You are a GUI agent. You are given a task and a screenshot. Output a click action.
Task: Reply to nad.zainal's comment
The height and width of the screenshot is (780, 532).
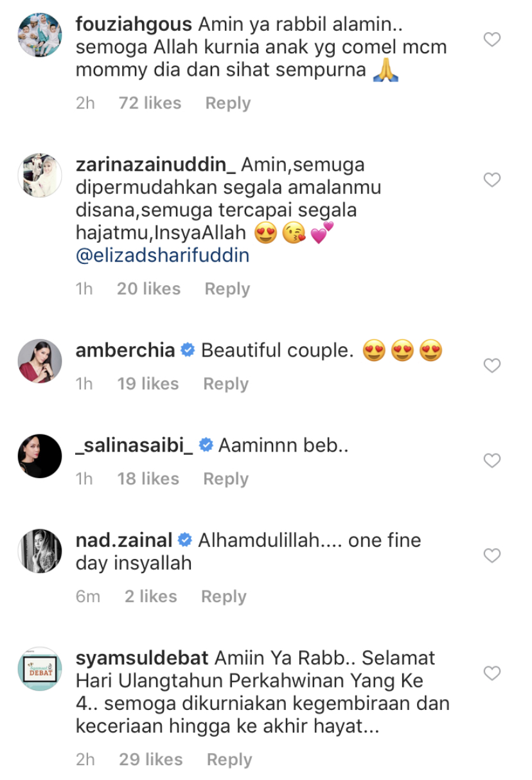(224, 597)
